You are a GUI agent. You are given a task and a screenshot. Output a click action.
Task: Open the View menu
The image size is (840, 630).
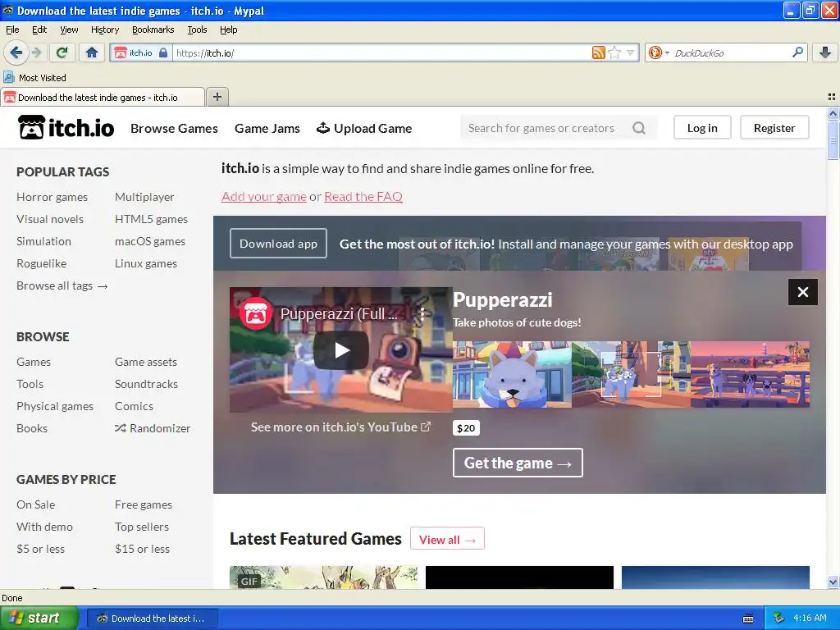[69, 30]
